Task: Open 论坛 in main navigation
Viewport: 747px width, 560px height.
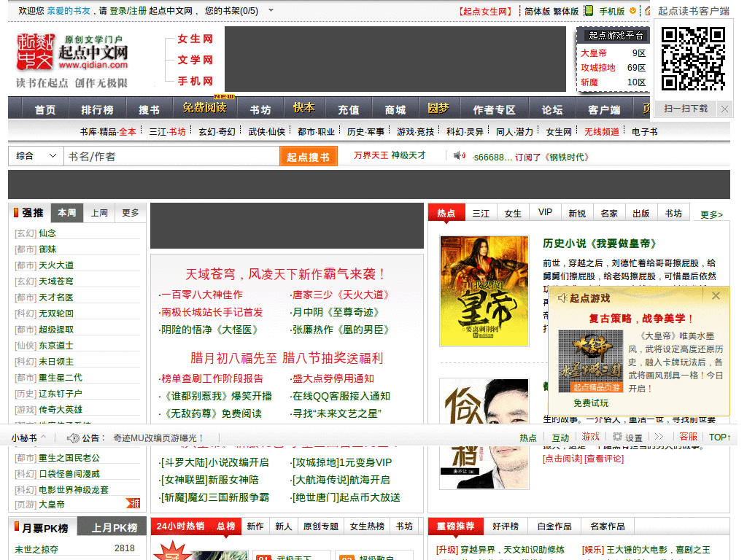Action: click(x=552, y=110)
